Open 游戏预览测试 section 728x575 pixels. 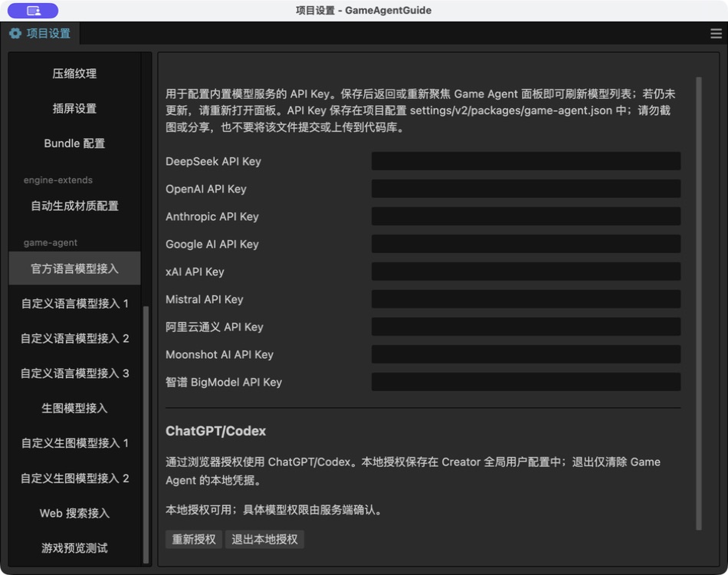point(74,547)
